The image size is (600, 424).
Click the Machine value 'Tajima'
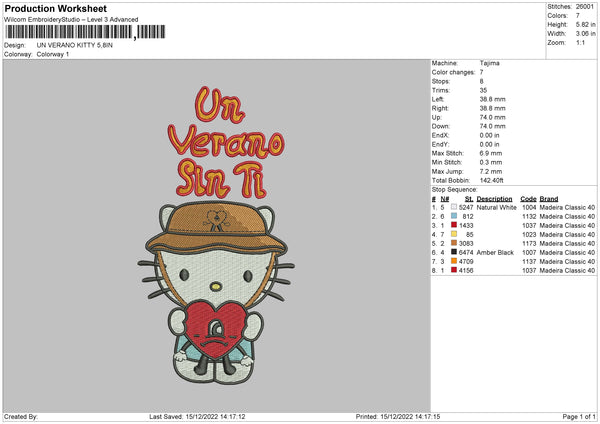click(x=489, y=63)
